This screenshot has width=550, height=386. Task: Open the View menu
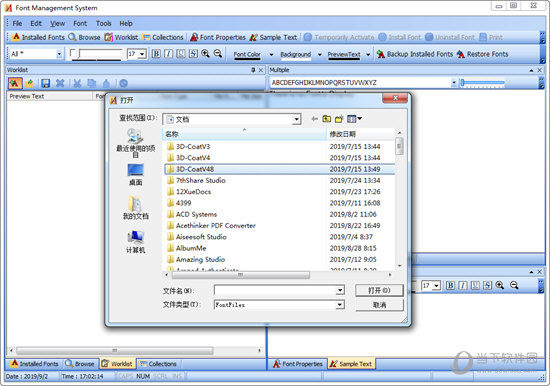point(57,24)
